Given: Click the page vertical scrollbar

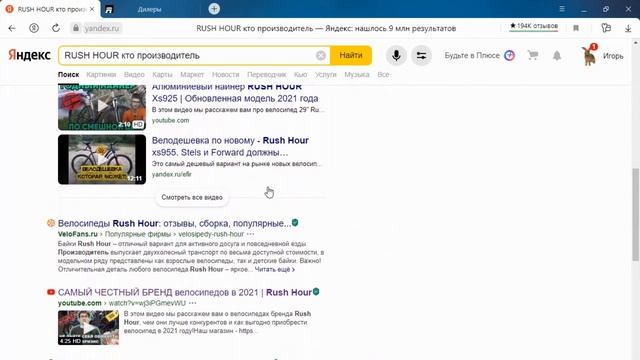Looking at the screenshot, I should click(636, 214).
